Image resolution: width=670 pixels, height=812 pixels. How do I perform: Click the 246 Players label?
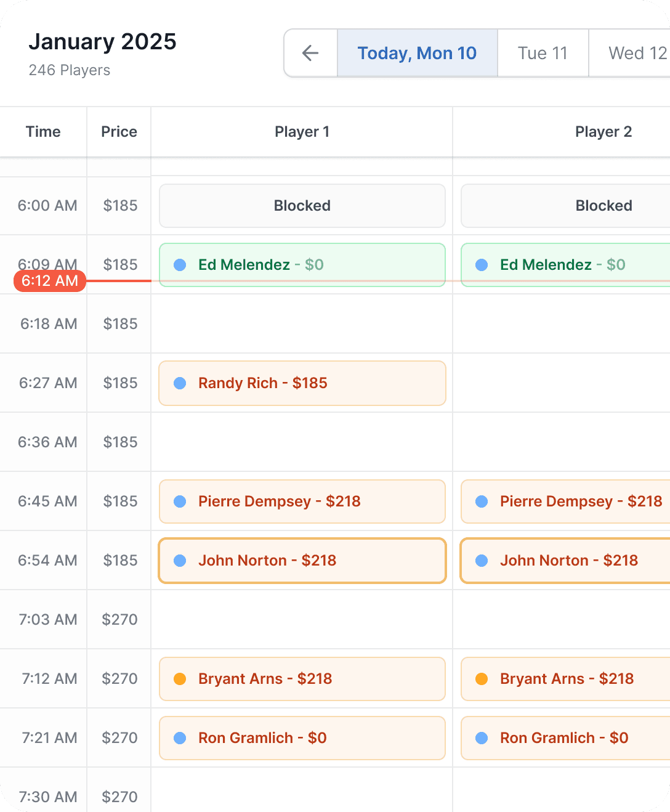pos(70,70)
